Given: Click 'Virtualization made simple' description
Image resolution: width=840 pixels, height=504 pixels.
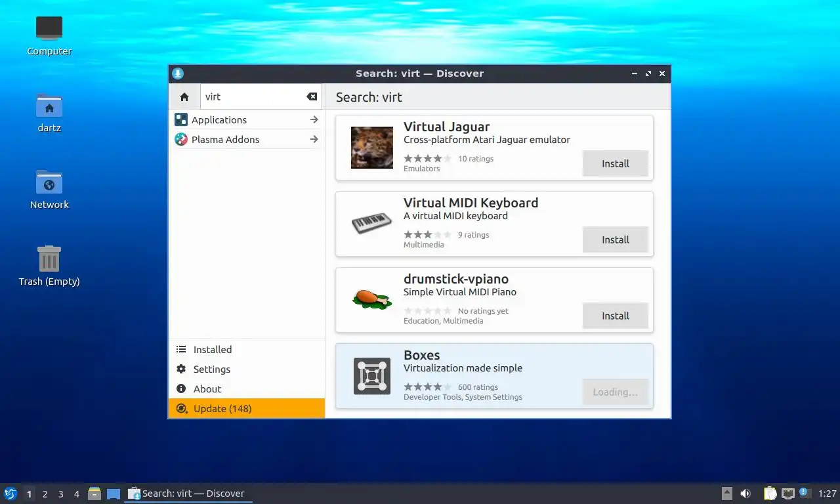Looking at the screenshot, I should (x=463, y=368).
